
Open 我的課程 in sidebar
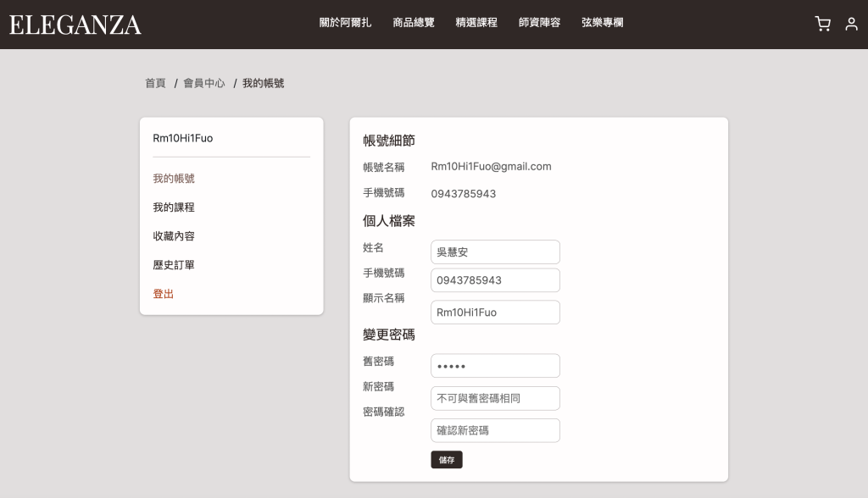pyautogui.click(x=174, y=207)
